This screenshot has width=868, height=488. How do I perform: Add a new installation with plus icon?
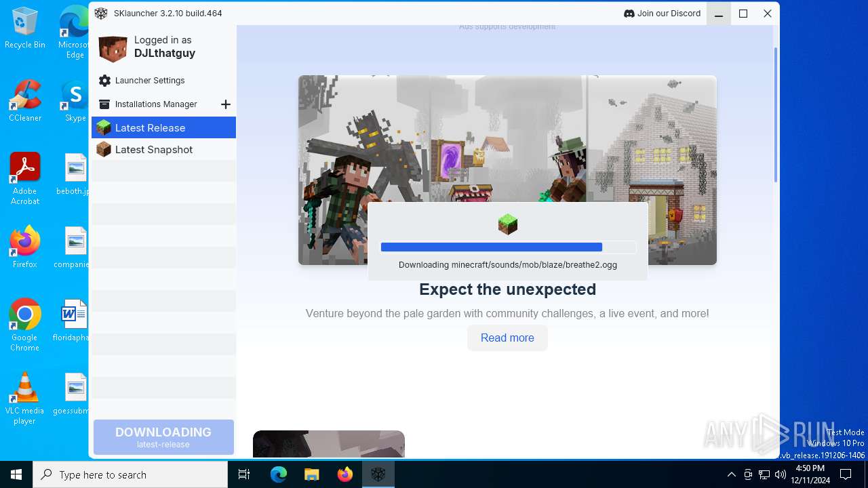[226, 104]
